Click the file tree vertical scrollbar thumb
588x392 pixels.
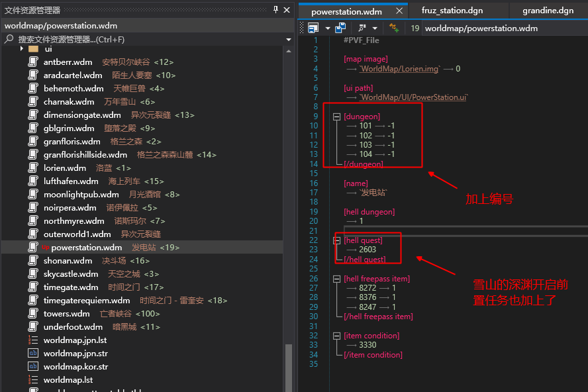tap(289, 367)
